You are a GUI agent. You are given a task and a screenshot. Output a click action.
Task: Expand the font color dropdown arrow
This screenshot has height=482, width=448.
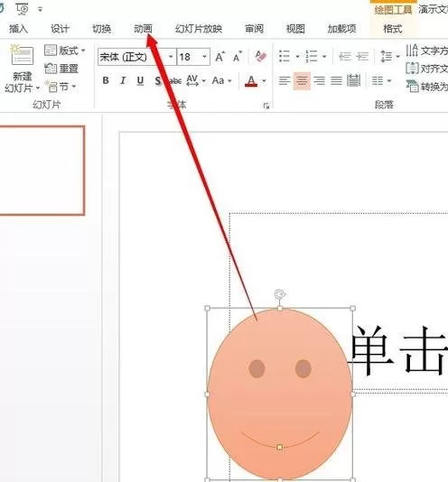tap(264, 81)
